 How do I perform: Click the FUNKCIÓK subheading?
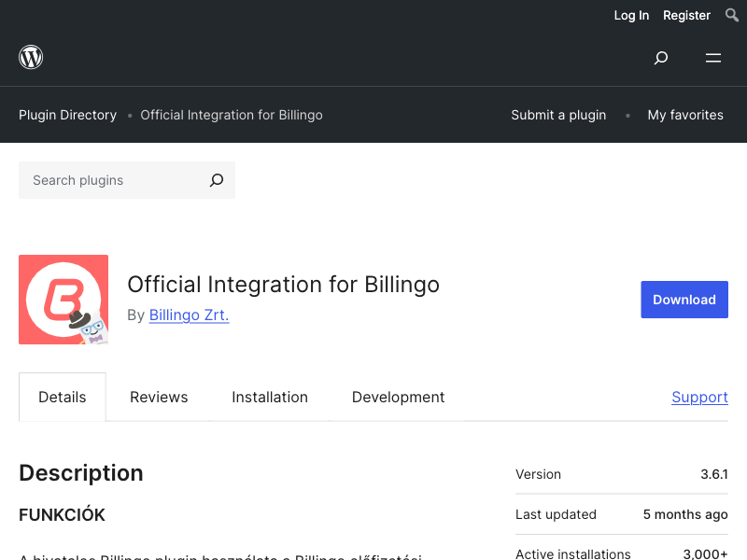(62, 515)
